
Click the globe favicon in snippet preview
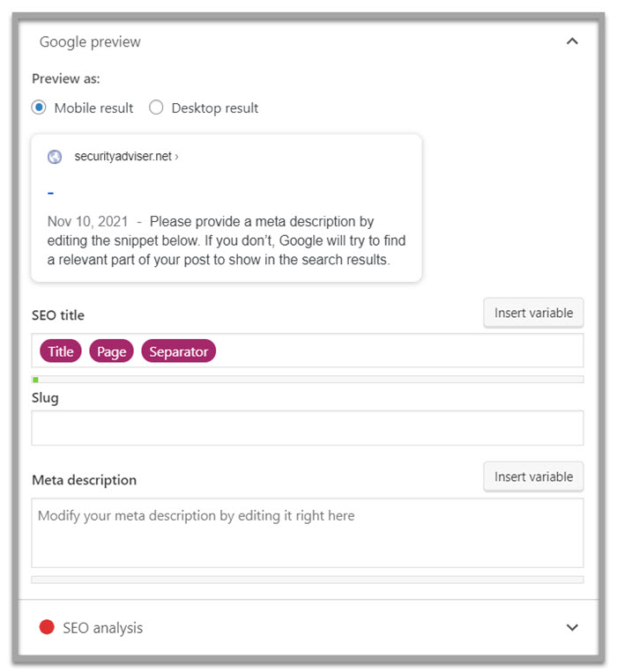pos(55,157)
